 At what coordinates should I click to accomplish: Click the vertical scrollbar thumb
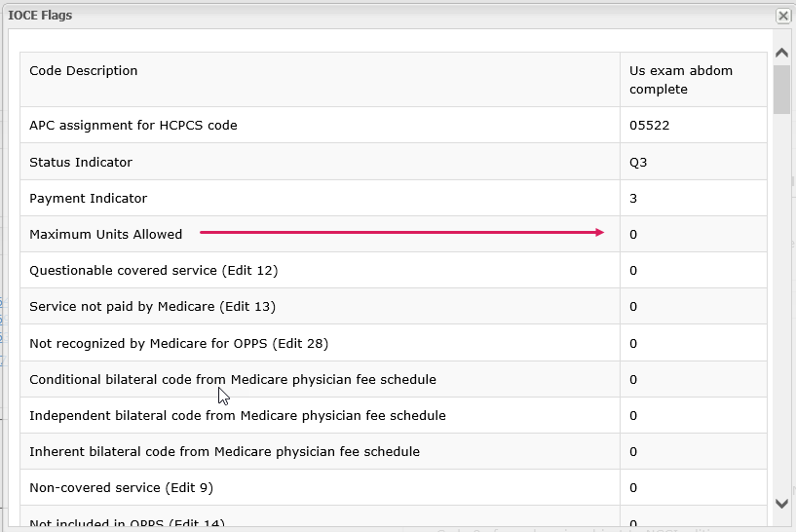tap(781, 90)
